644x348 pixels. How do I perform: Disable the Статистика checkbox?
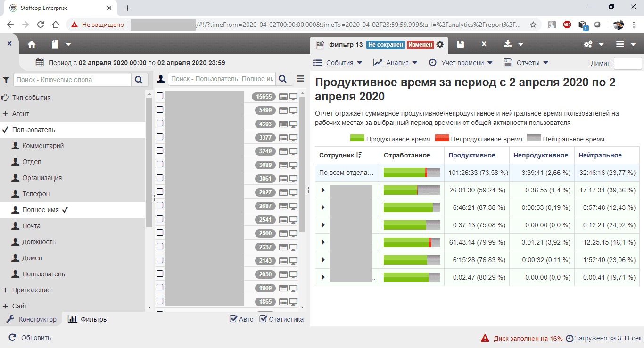pyautogui.click(x=263, y=319)
